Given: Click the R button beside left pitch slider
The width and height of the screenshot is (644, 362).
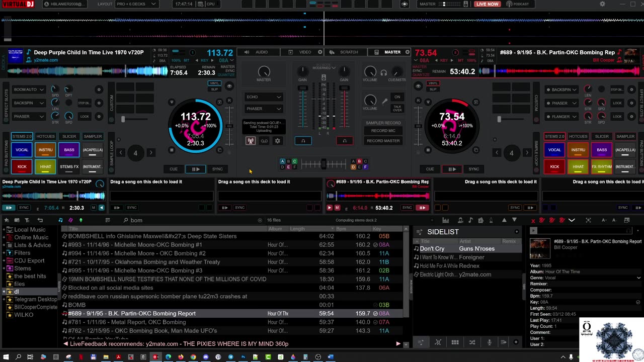Looking at the screenshot, I should pyautogui.click(x=229, y=101).
